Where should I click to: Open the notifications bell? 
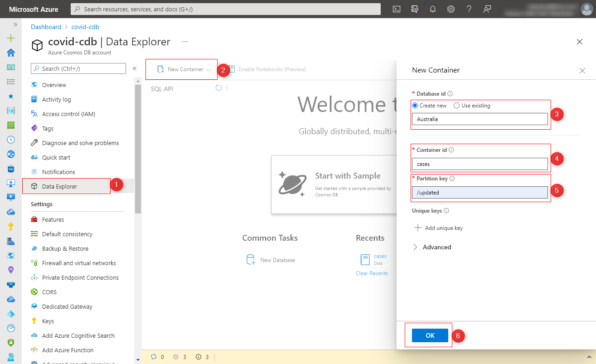pos(433,9)
